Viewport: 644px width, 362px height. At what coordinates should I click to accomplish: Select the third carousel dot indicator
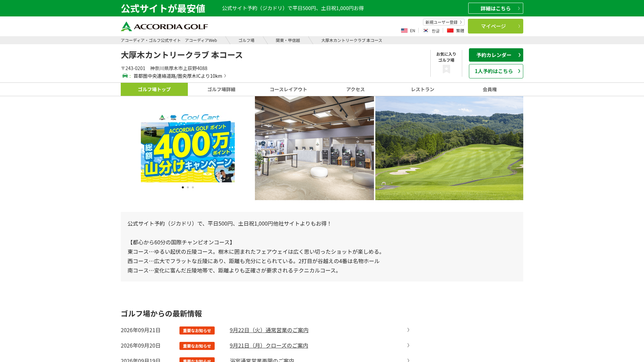[193, 187]
